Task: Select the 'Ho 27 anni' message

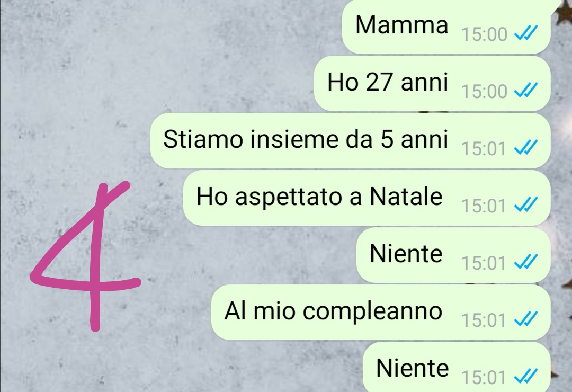Action: tap(432, 84)
